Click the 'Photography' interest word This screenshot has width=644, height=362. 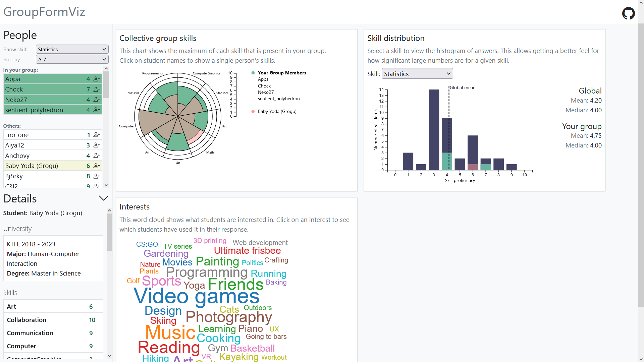pyautogui.click(x=229, y=317)
